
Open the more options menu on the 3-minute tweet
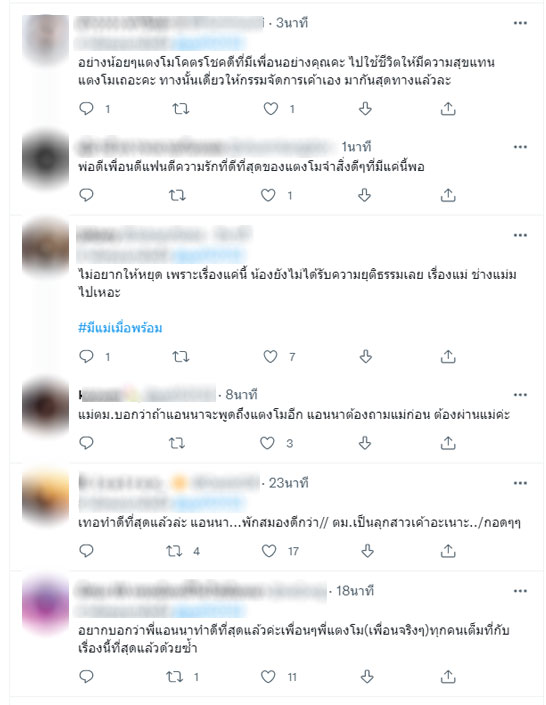pos(520,23)
